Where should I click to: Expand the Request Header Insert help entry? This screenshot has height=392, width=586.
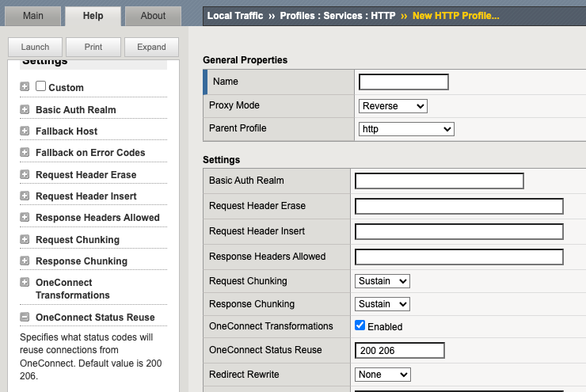[x=25, y=196]
